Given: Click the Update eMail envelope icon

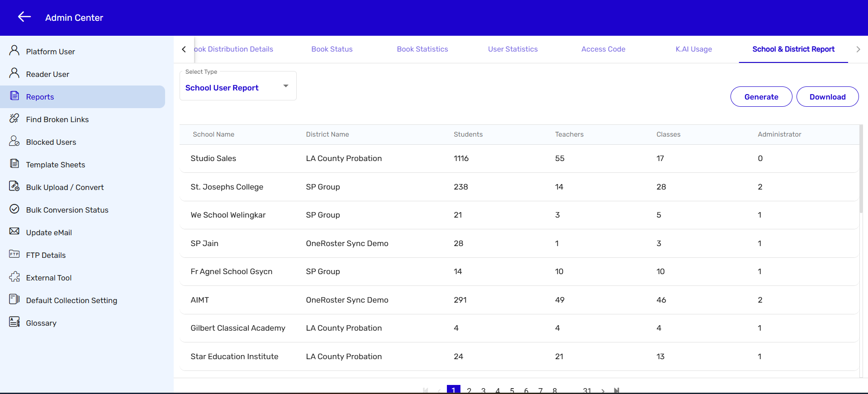Looking at the screenshot, I should click(14, 232).
